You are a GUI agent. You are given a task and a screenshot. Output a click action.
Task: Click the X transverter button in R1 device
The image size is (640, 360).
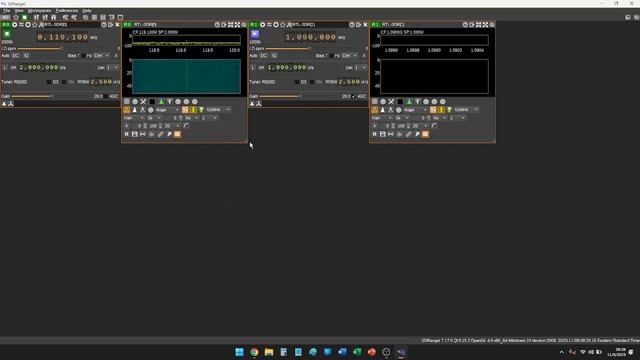pos(364,56)
